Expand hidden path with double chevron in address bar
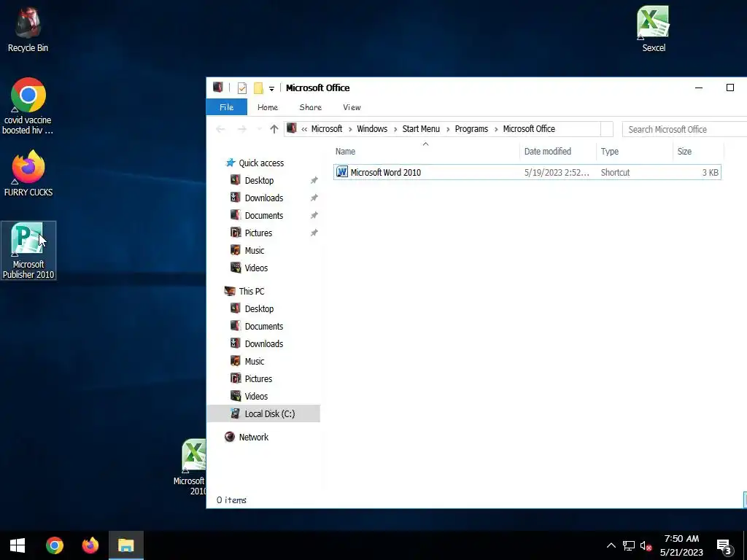Screen dimensions: 747x560 point(304,129)
